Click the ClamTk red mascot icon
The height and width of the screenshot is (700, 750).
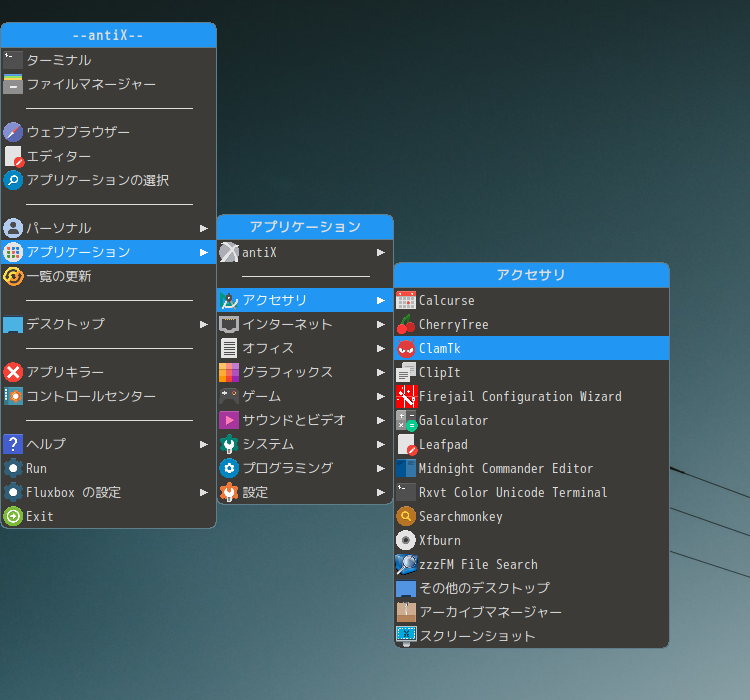(406, 348)
